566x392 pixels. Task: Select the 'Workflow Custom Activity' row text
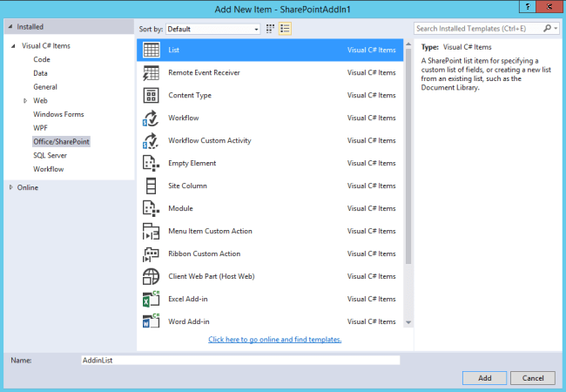point(210,140)
